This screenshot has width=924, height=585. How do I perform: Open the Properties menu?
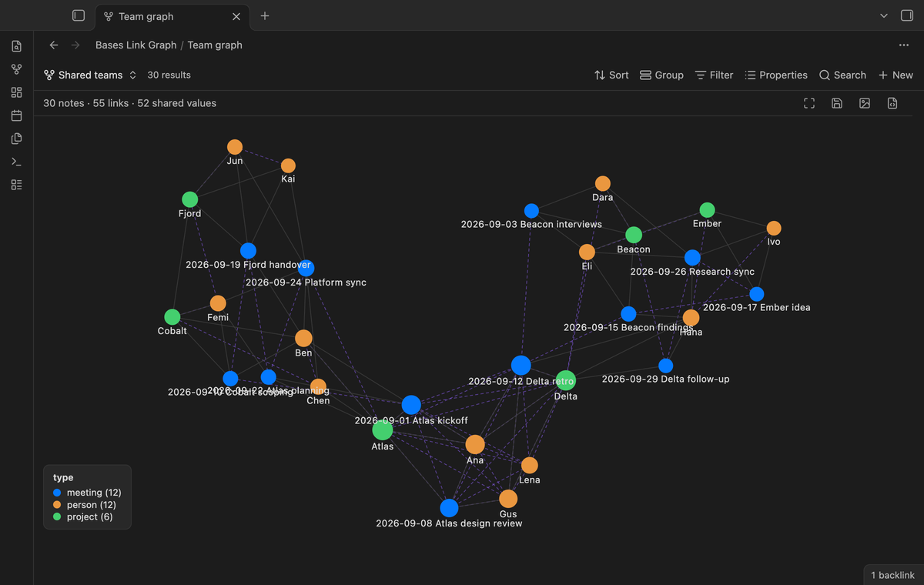click(x=776, y=75)
